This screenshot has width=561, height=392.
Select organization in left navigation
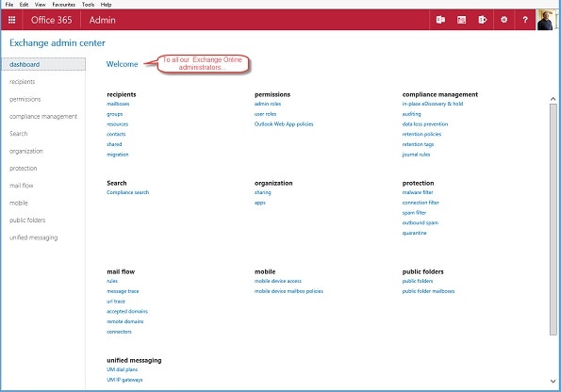(x=26, y=151)
